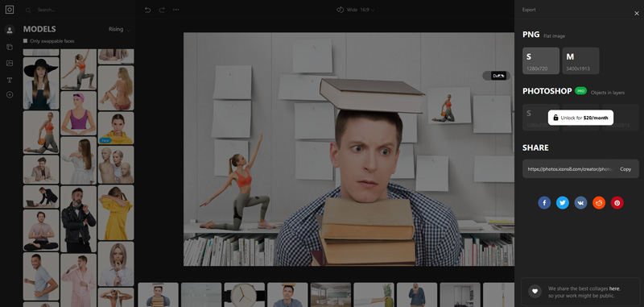This screenshot has height=307, width=644.
Task: Open the Rising sort dropdown
Action: click(119, 30)
